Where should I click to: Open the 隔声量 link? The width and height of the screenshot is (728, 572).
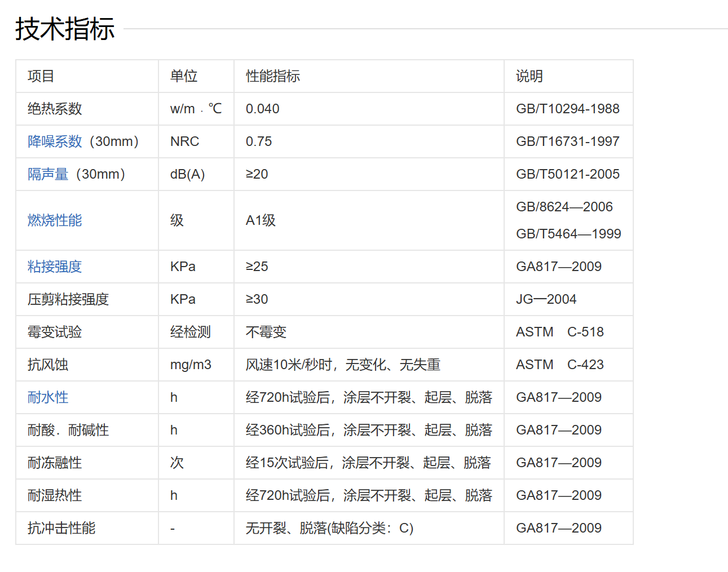pos(48,174)
